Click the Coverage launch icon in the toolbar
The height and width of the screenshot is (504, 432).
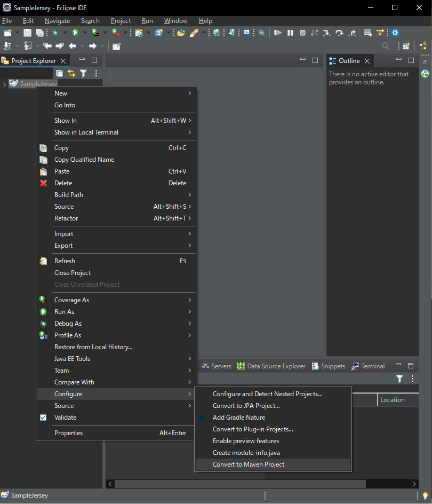95,33
